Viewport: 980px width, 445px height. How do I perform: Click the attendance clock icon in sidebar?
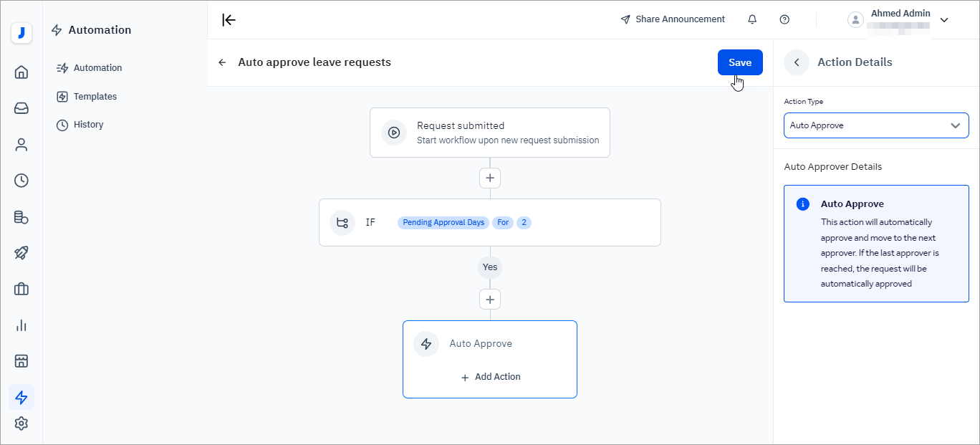(x=21, y=180)
